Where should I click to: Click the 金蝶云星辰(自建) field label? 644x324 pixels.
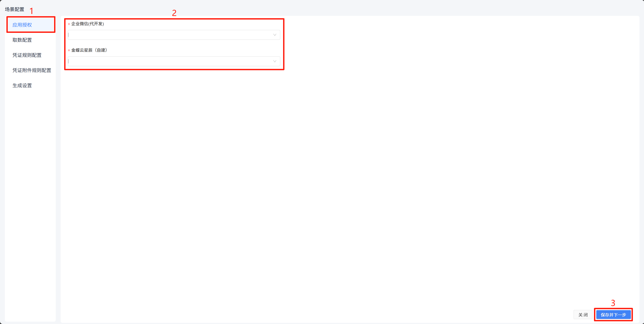tap(89, 50)
